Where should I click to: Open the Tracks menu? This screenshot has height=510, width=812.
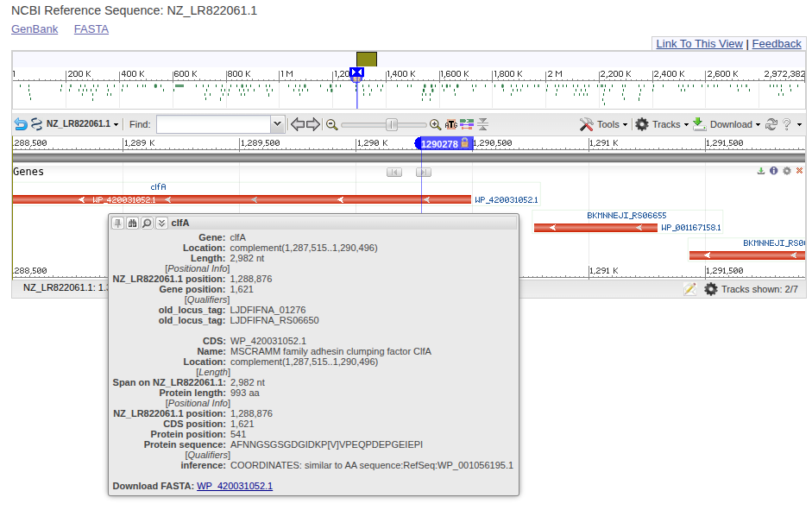pos(670,124)
